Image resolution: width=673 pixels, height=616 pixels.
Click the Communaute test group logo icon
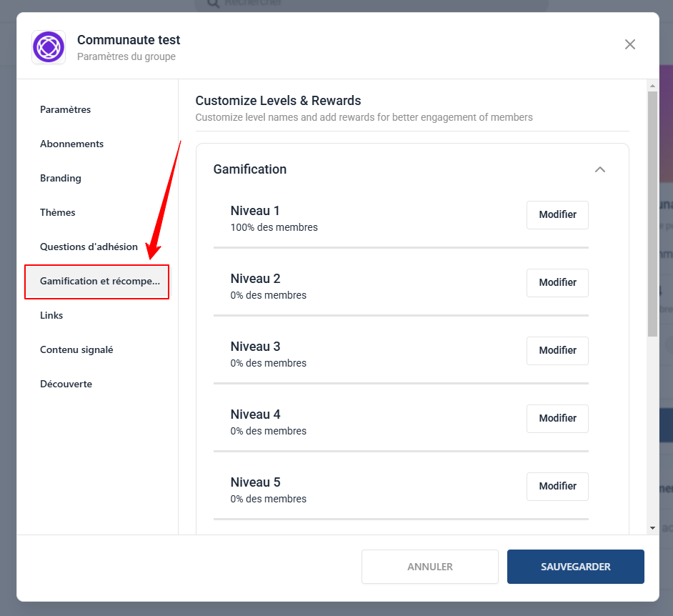49,47
